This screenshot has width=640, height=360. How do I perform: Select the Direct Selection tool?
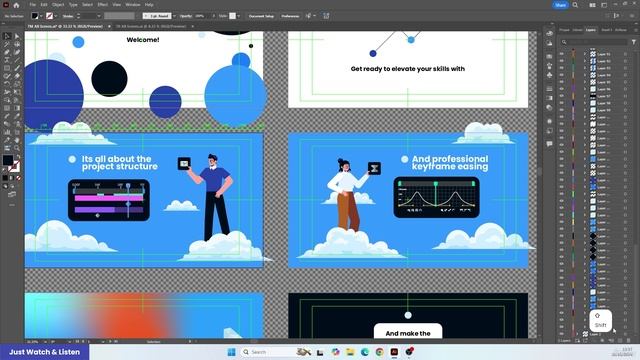[17, 36]
